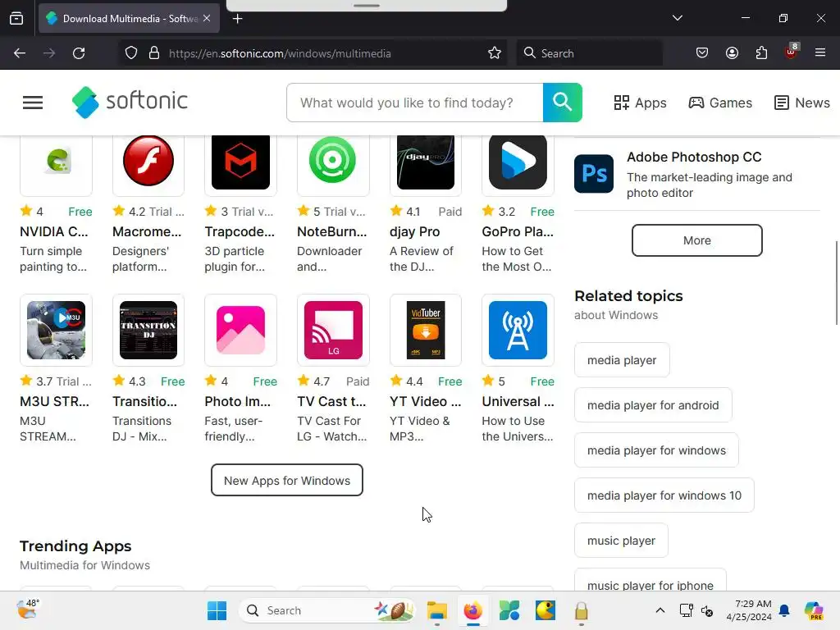Open the Macromedia Flash app icon
The image size is (840, 630).
(x=148, y=162)
